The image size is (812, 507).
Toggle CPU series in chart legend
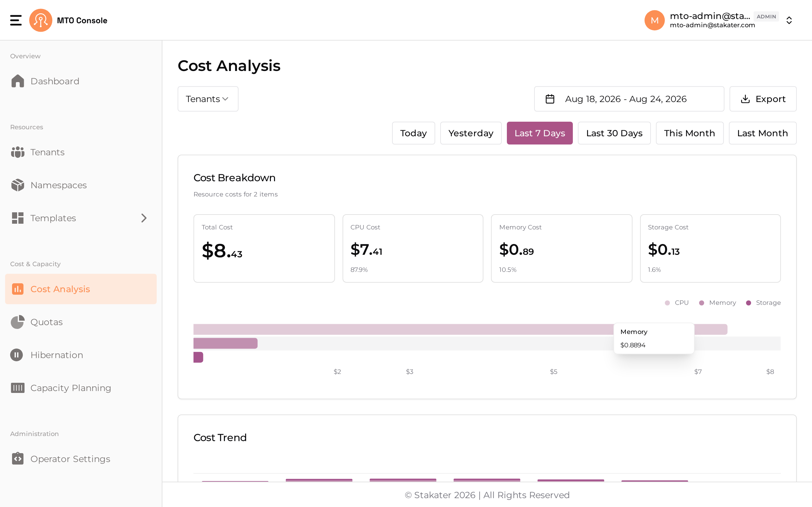[x=677, y=303]
